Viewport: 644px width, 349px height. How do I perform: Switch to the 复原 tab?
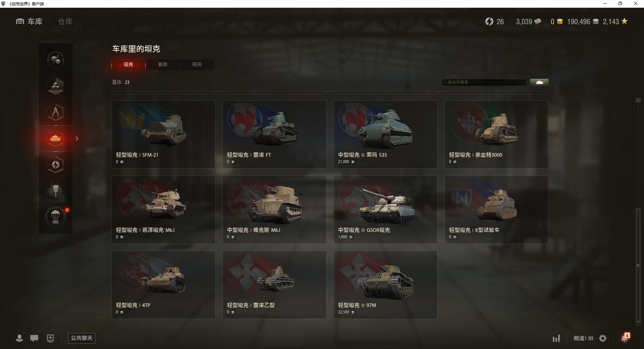pyautogui.click(x=163, y=64)
